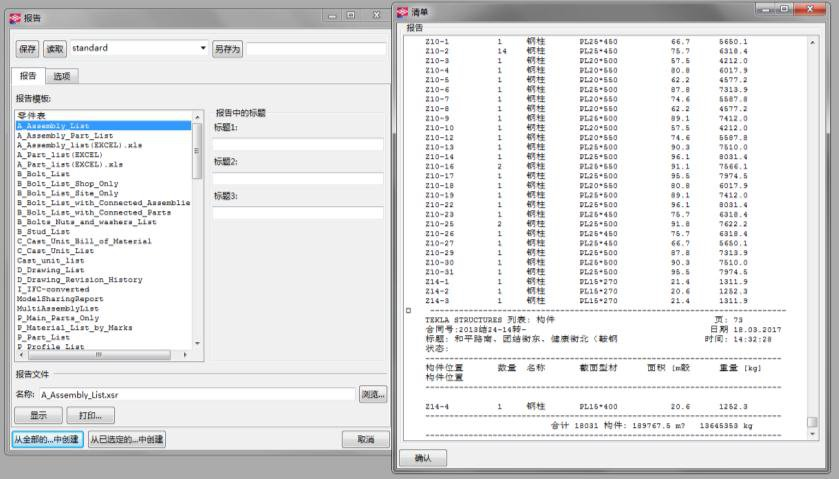The image size is (839, 479).
Task: Select A_Assembly_List template
Action: point(103,126)
